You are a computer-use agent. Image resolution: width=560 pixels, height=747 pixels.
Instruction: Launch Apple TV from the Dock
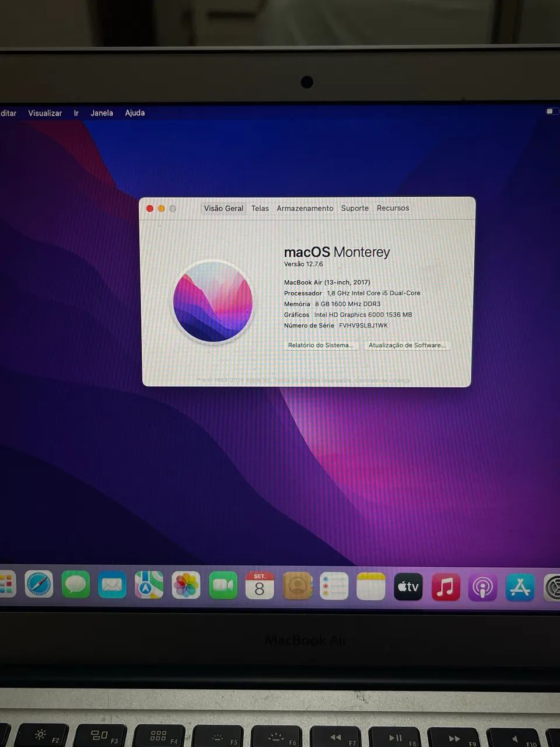[408, 587]
